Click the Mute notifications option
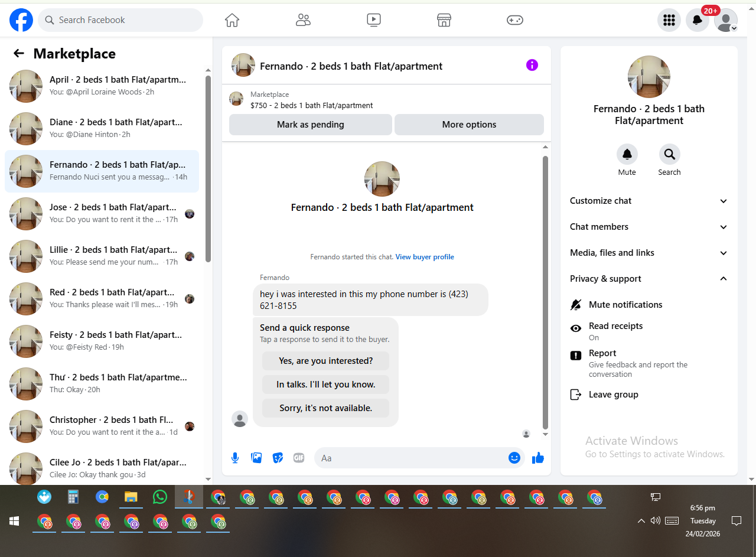The height and width of the screenshot is (557, 756). tap(649, 305)
